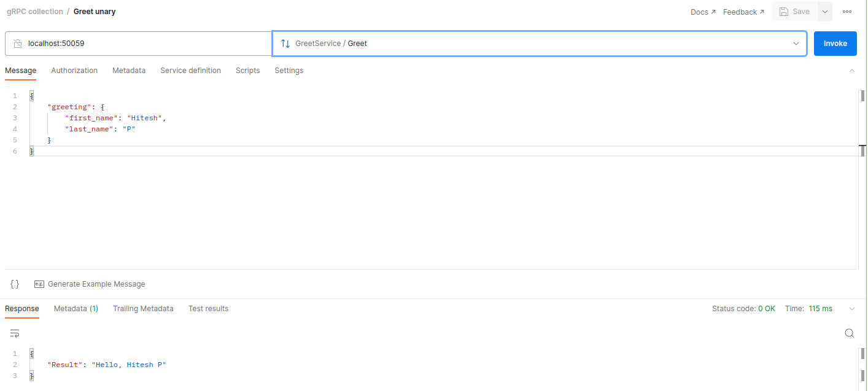
Task: Click the unary arrows icon before GreetService
Action: pyautogui.click(x=285, y=44)
